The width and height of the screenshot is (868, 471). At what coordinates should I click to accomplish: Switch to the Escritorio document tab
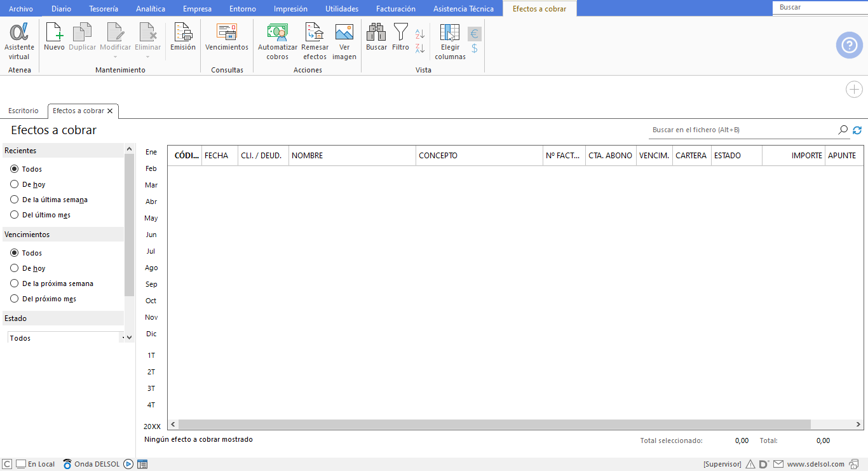[24, 111]
